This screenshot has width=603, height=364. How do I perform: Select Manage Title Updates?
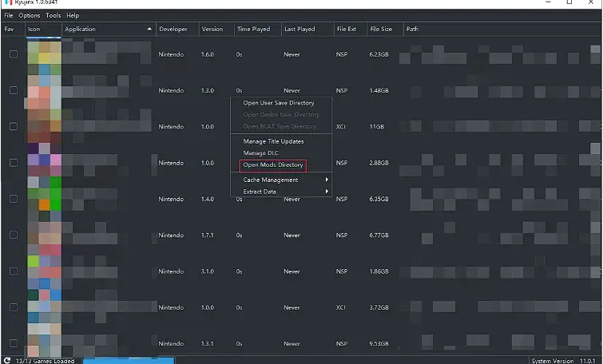pos(273,141)
